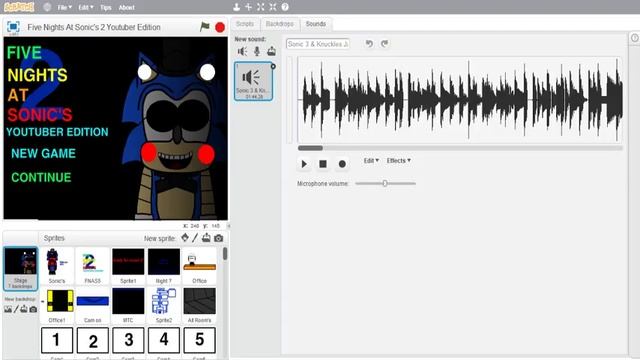Adjust the Microphone volume slider
The image size is (640, 360).
(x=385, y=183)
